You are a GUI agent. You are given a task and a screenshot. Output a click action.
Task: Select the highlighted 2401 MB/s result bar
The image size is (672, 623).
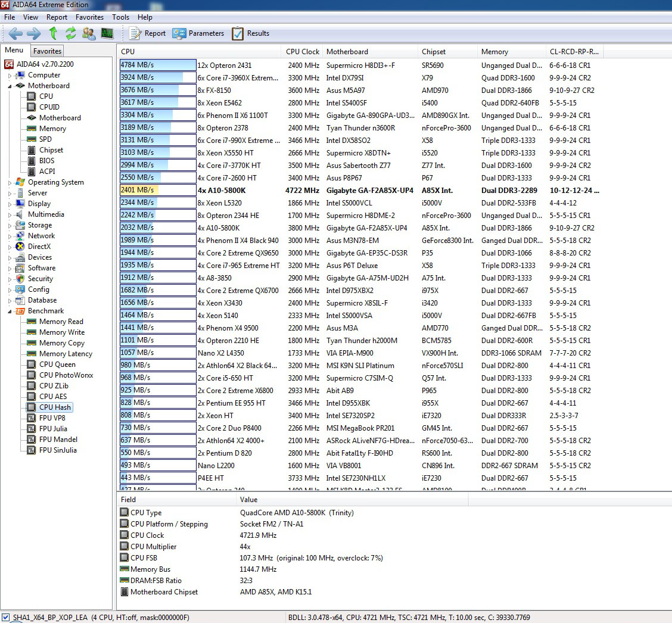point(158,190)
